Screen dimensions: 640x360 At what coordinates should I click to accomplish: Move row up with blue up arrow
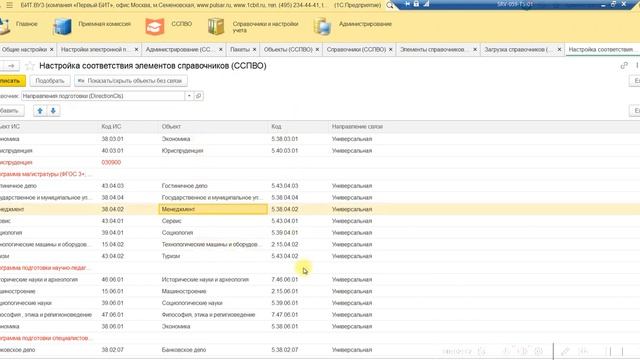pos(40,111)
